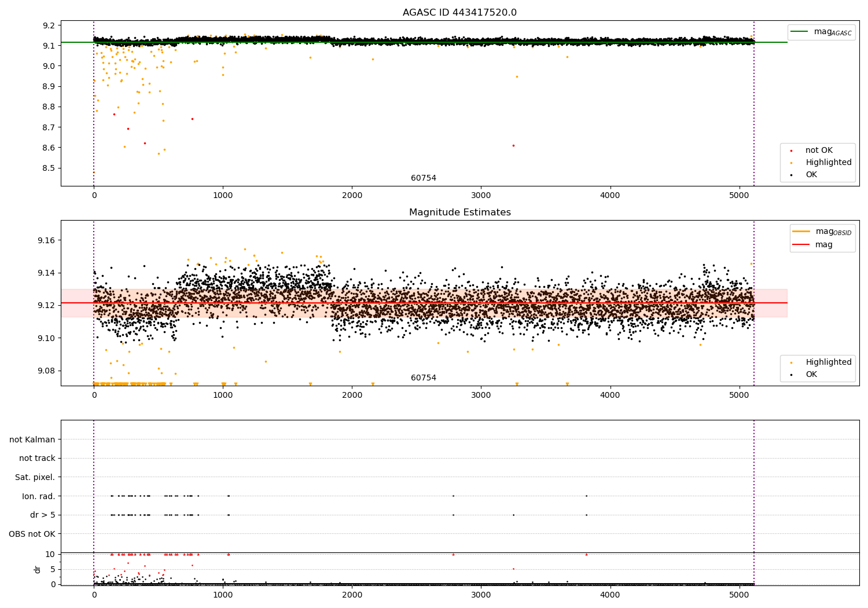Image resolution: width=868 pixels, height=608 pixels.
Task: Click the '1000' x-axis tick under middle plot
Action: pos(223,395)
